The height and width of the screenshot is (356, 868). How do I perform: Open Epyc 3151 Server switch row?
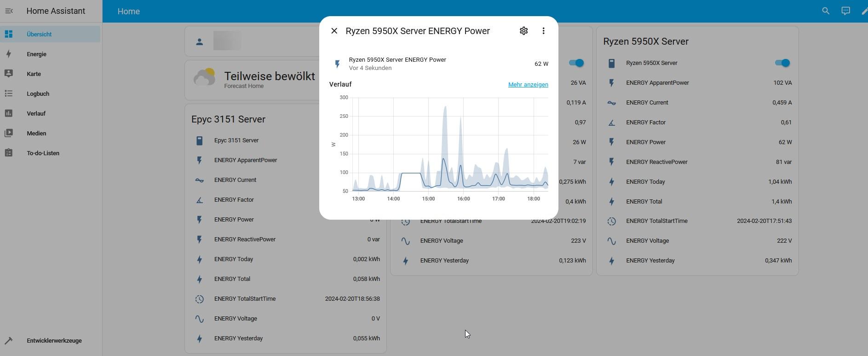coord(286,140)
